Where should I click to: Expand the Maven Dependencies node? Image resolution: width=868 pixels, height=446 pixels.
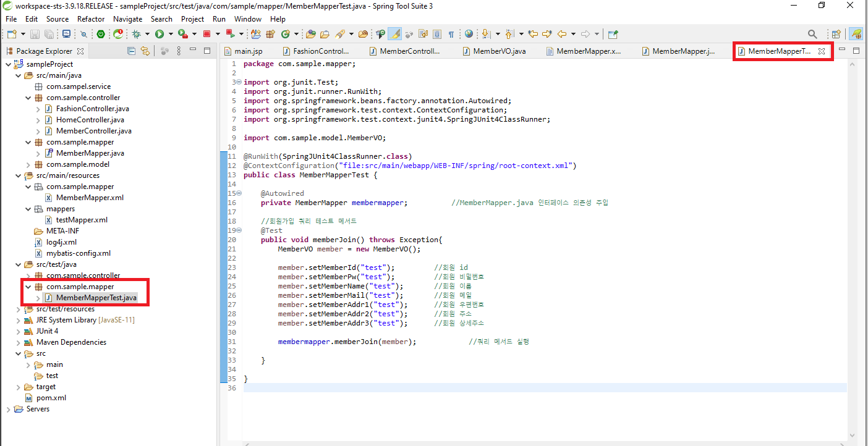click(x=18, y=342)
